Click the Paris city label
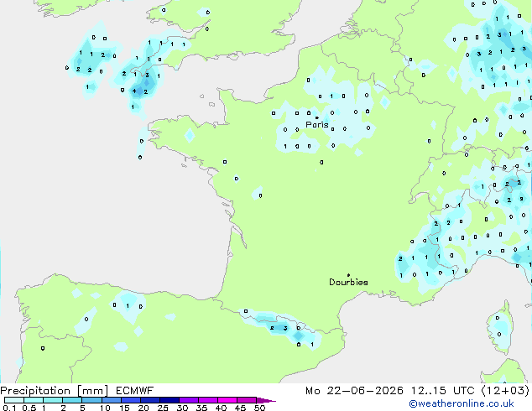Viewport: 532px width, 411px height. [317, 125]
